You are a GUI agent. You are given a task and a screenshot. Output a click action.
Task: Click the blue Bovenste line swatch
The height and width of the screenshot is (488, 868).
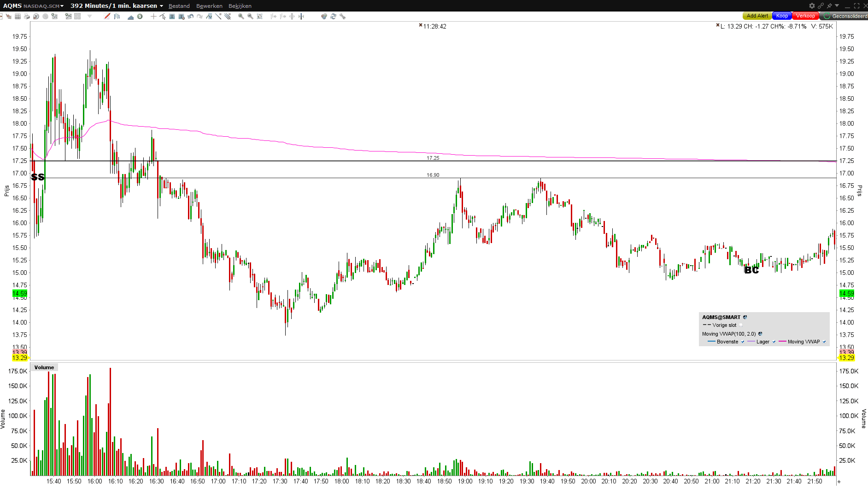coord(711,342)
